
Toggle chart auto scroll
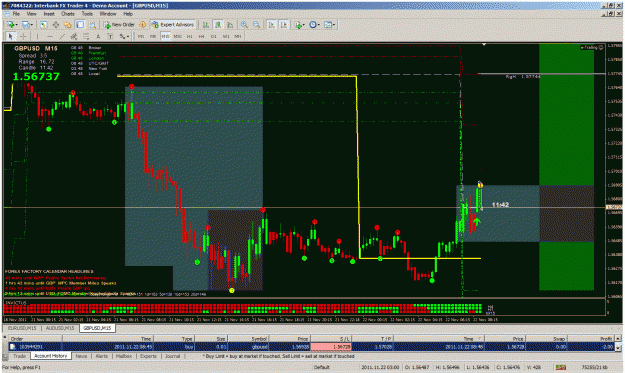coord(271,25)
